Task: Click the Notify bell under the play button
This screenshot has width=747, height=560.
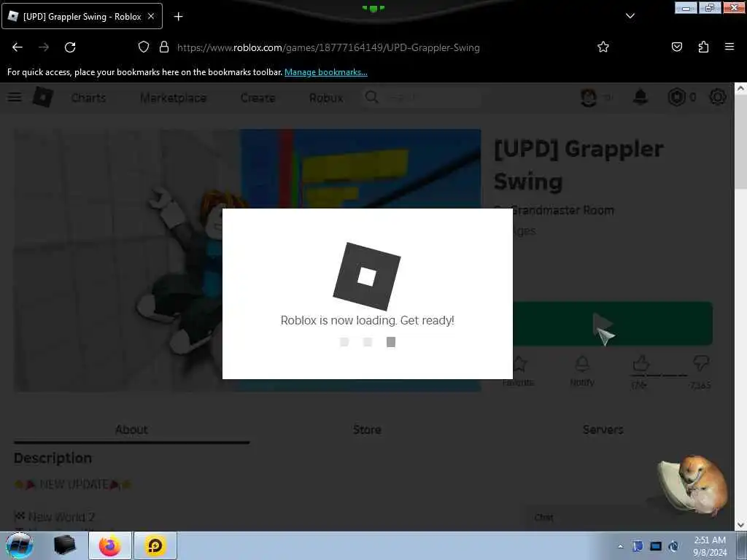Action: pos(582,370)
